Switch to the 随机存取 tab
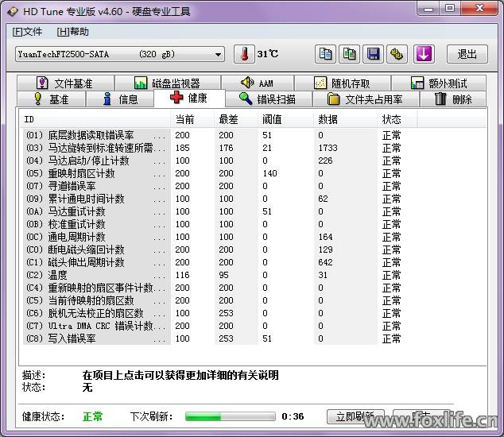Screen dimensions: 504x437 [x=343, y=83]
